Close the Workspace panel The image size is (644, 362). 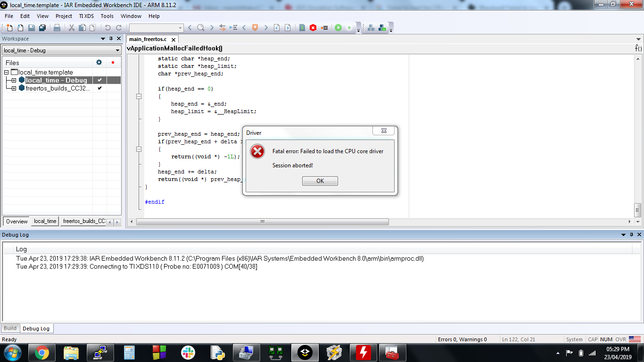click(119, 39)
